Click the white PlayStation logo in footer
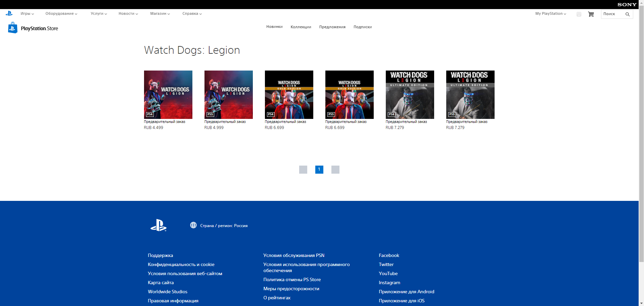Image resolution: width=644 pixels, height=306 pixels. pyautogui.click(x=158, y=225)
